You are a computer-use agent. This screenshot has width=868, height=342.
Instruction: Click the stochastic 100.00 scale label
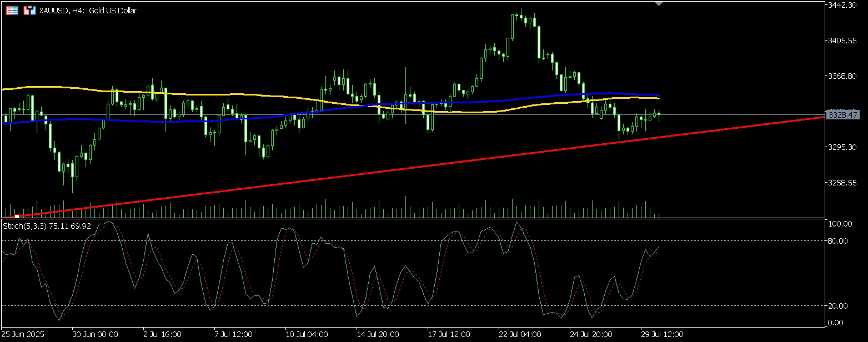click(839, 224)
